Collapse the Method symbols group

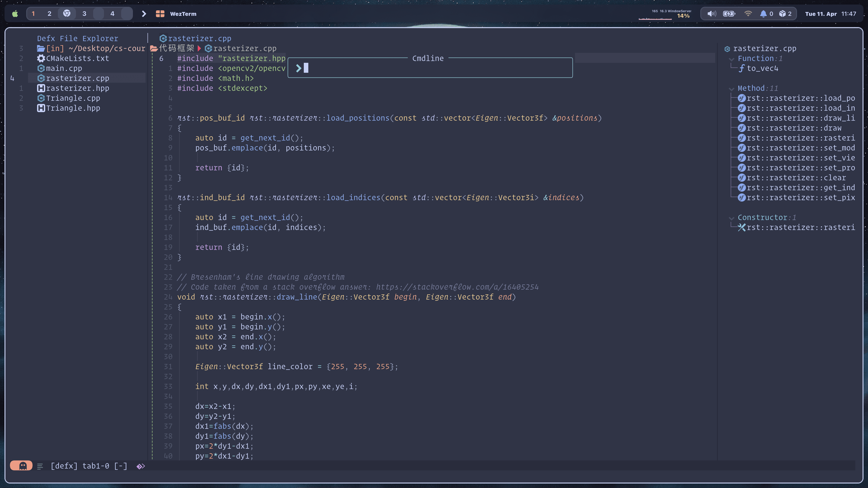pyautogui.click(x=731, y=89)
